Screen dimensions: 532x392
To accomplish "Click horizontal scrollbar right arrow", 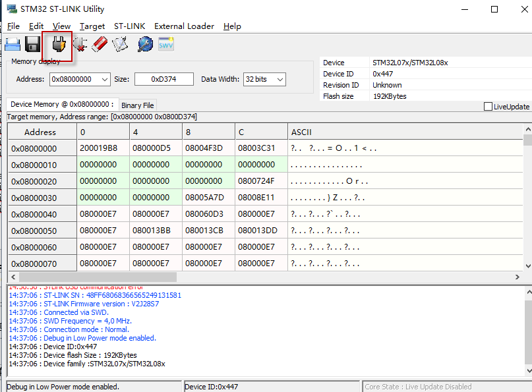I will click(x=517, y=277).
